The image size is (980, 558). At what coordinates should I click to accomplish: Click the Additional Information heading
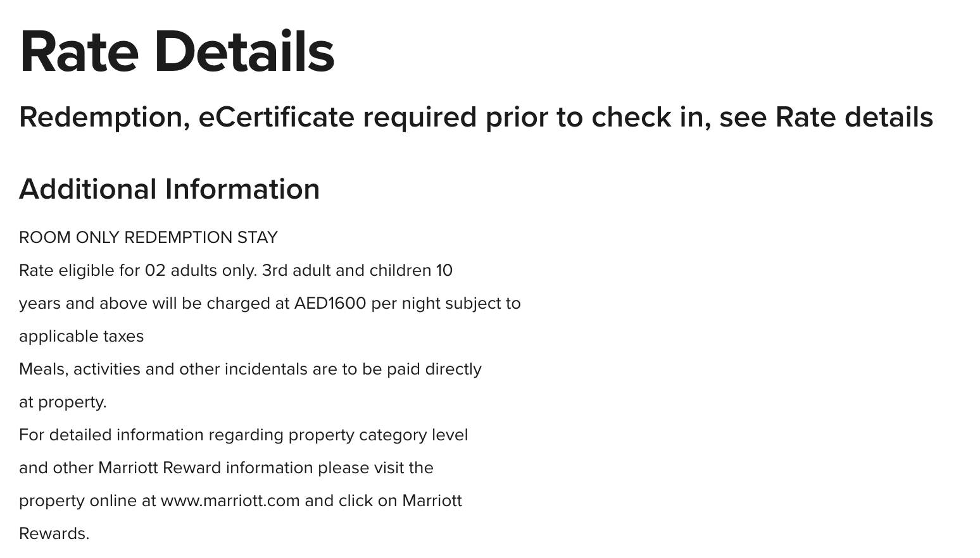[x=169, y=189]
